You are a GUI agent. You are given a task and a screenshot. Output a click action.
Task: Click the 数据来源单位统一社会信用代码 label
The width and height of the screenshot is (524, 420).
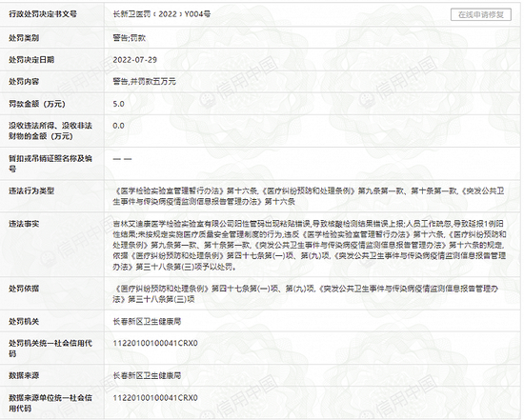click(50, 403)
